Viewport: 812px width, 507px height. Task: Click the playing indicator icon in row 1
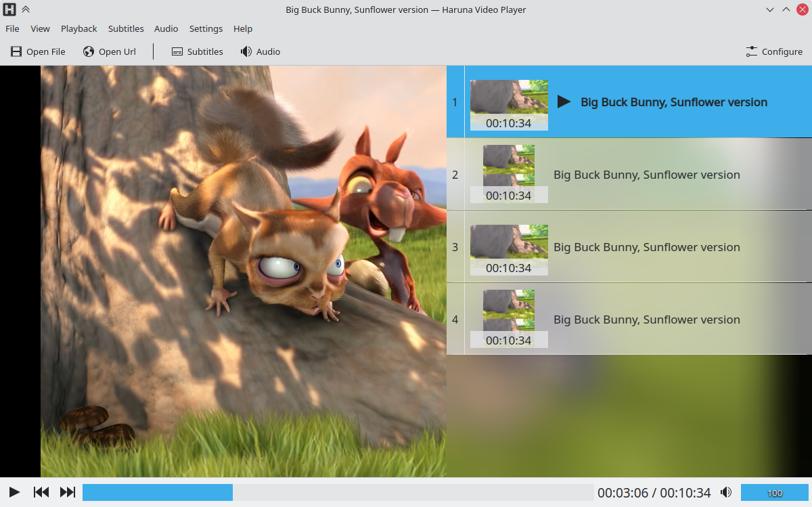click(x=564, y=102)
